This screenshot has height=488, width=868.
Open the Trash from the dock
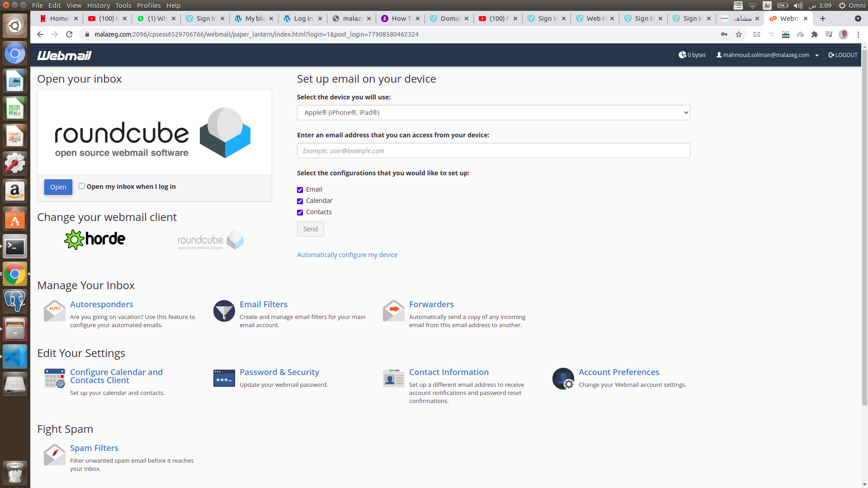15,473
